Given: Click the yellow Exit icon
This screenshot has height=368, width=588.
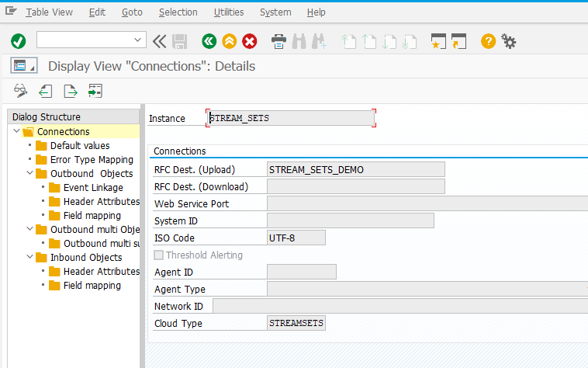Looking at the screenshot, I should click(x=229, y=41).
